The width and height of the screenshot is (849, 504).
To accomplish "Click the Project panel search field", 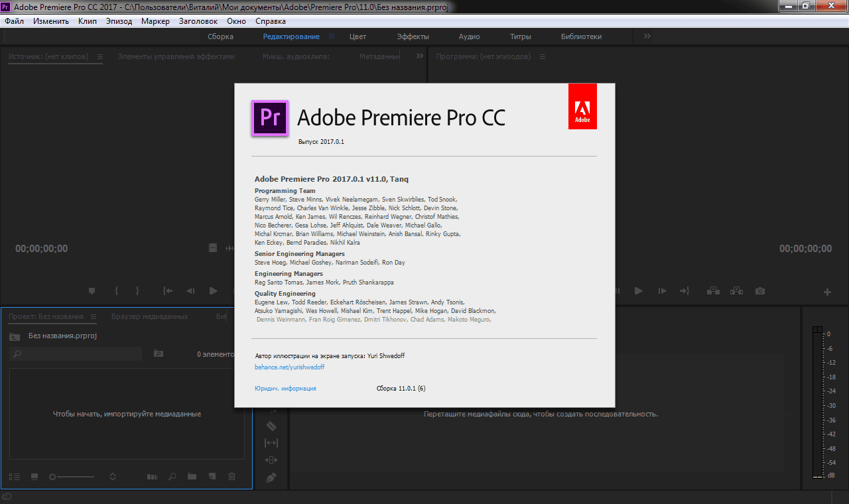I will point(76,354).
